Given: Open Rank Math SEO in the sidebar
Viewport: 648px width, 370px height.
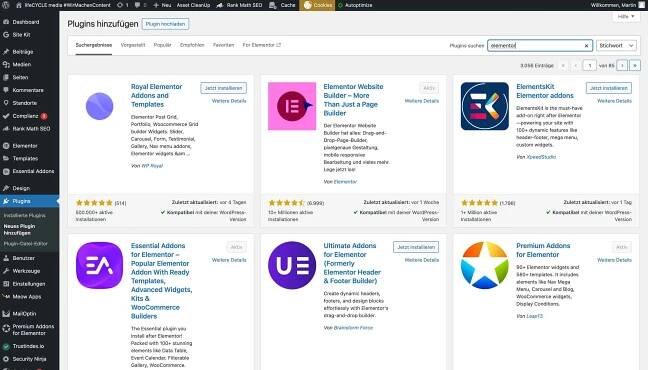Looking at the screenshot, I should point(31,129).
